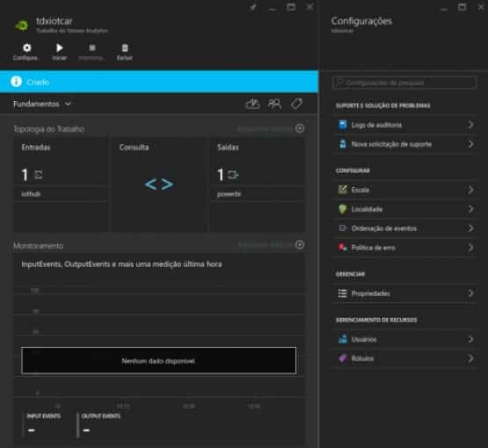This screenshot has height=448, width=488.
Task: Click the cloud quick start icon
Action: [x=253, y=104]
